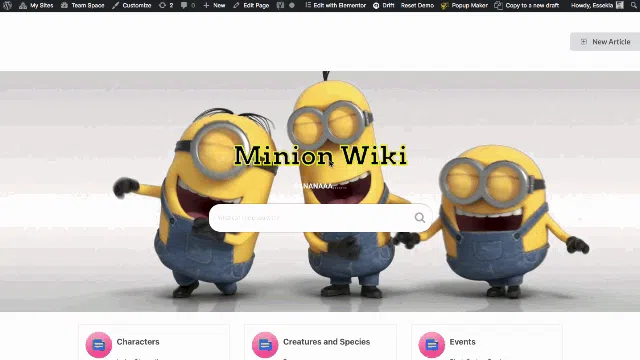Viewport: 640px width, 360px height.
Task: Open Creatures and Species category icon
Action: point(265,345)
